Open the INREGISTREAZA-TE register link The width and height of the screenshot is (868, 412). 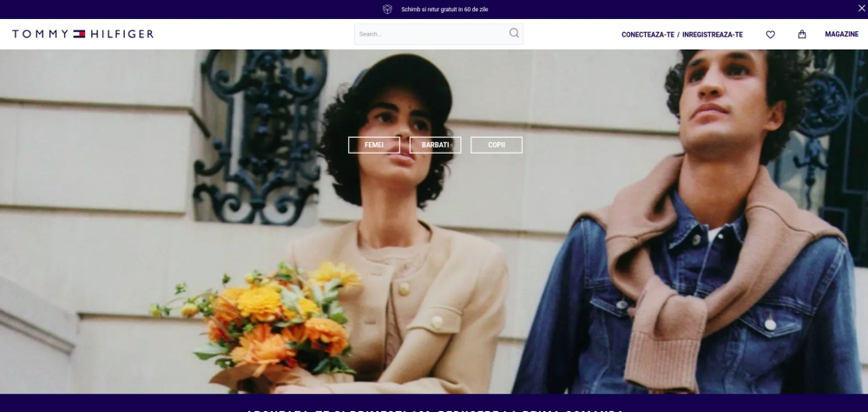pos(713,35)
